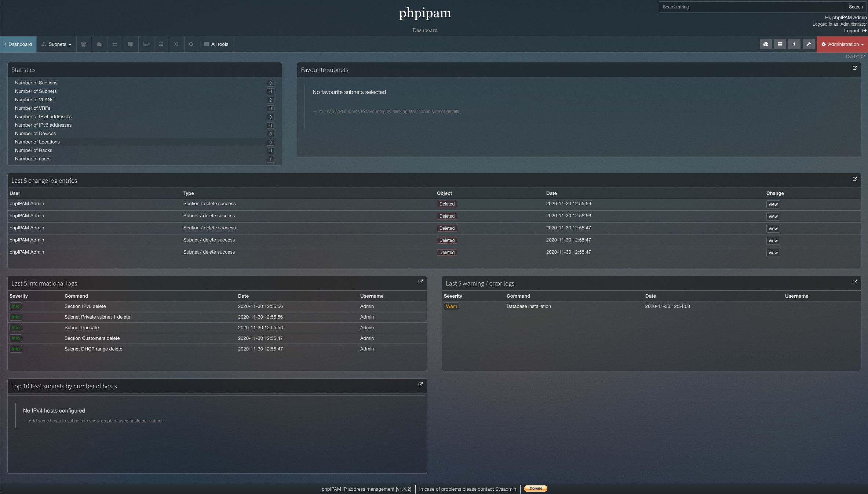View change for the fourth log row
Viewport: 868px width, 494px height.
point(773,241)
